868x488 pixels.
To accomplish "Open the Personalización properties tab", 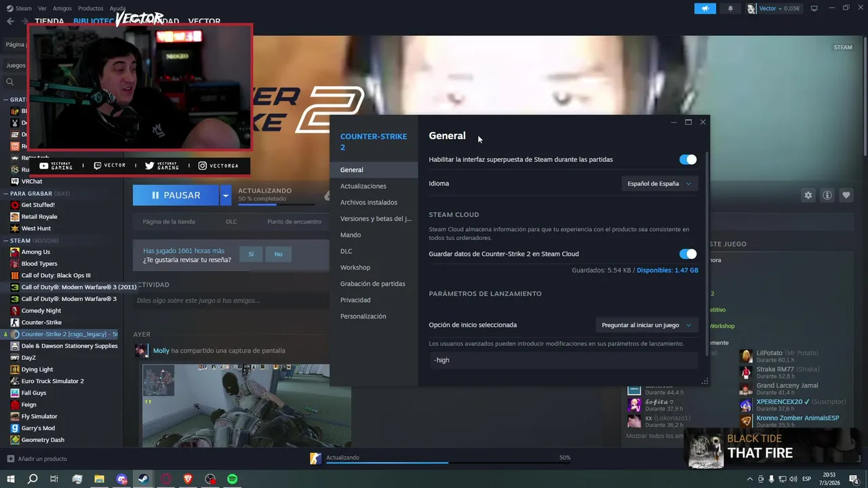I will 374,317.
